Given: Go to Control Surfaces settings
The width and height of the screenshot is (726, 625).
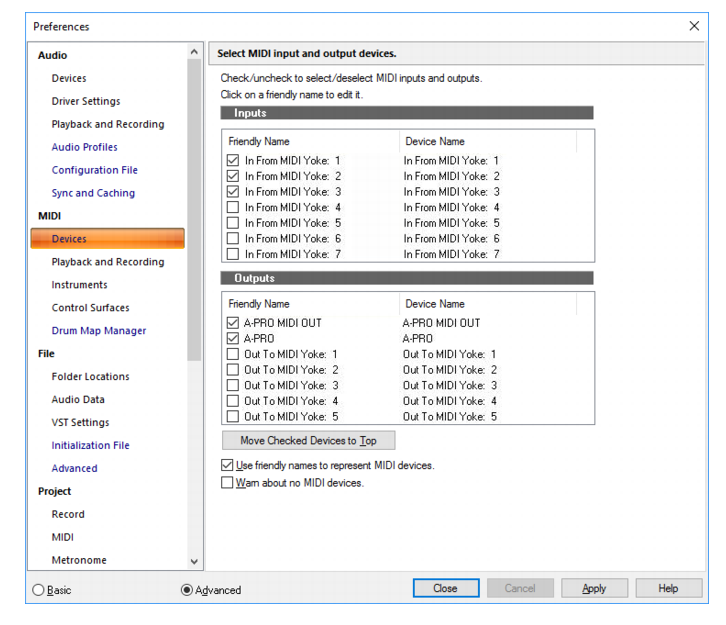Looking at the screenshot, I should (x=90, y=307).
